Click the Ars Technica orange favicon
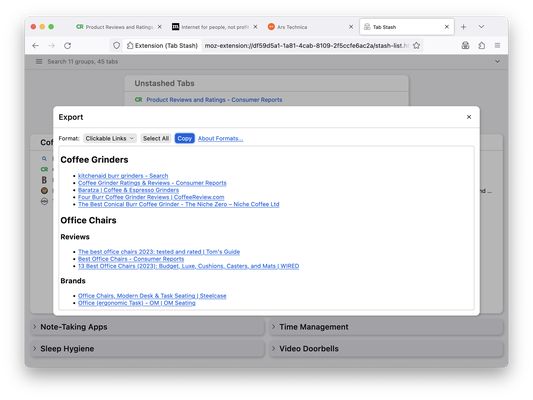The height and width of the screenshot is (400, 533). point(271,27)
